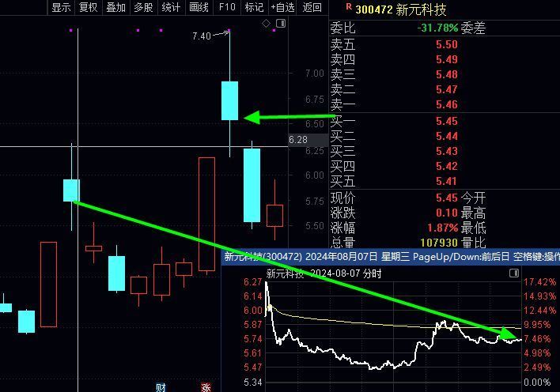The width and height of the screenshot is (560, 392).
Task: Select the 多股 toolbar option
Action: 143,7
